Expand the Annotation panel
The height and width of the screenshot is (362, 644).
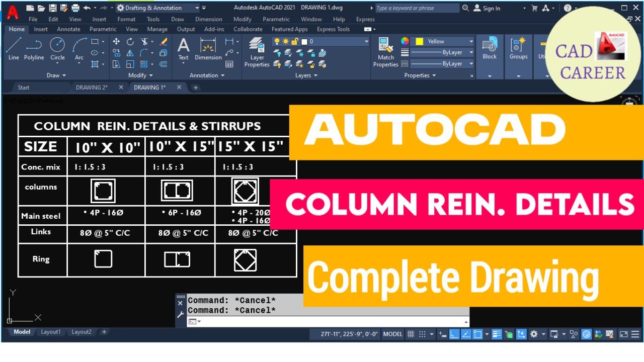tap(207, 75)
